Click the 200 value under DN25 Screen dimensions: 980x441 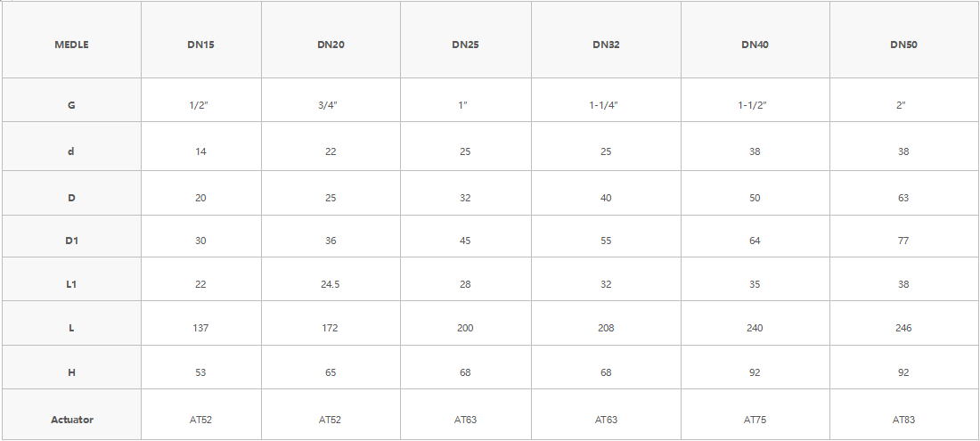click(465, 328)
